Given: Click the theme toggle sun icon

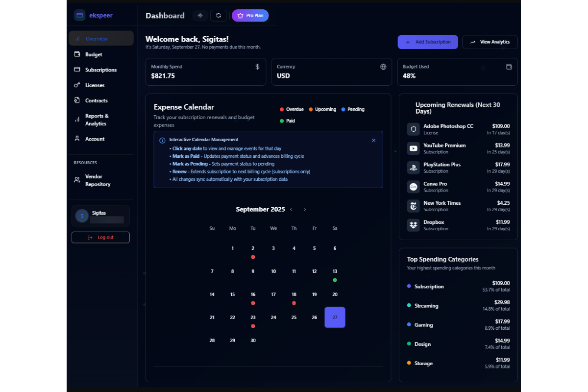Looking at the screenshot, I should (x=200, y=16).
